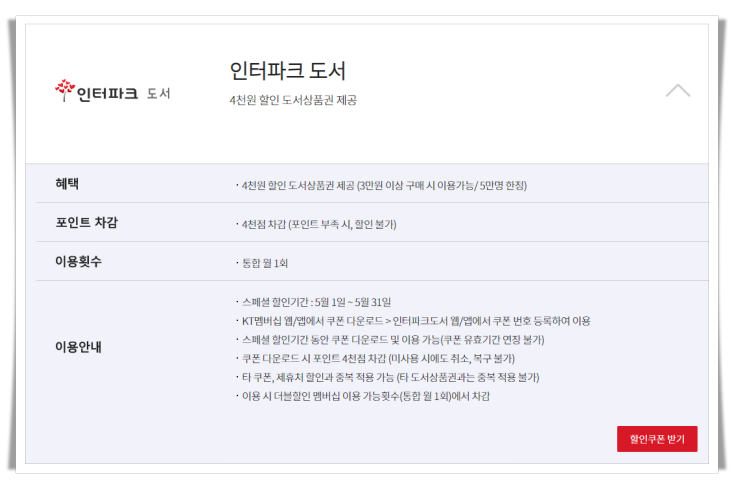This screenshot has height=489, width=734.
Task: Click the 4천원 할인 도서상품권 제공 subtitle
Action: point(293,100)
